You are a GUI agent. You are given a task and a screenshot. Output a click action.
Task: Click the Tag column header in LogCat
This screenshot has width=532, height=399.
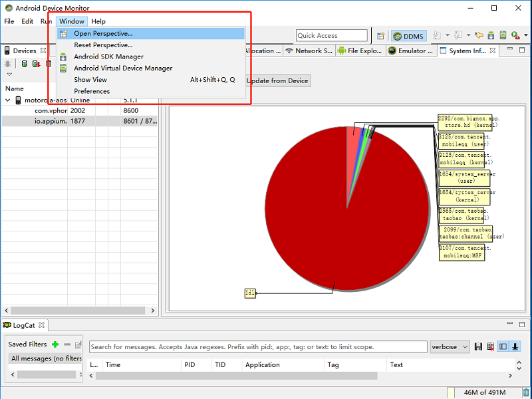click(355, 364)
